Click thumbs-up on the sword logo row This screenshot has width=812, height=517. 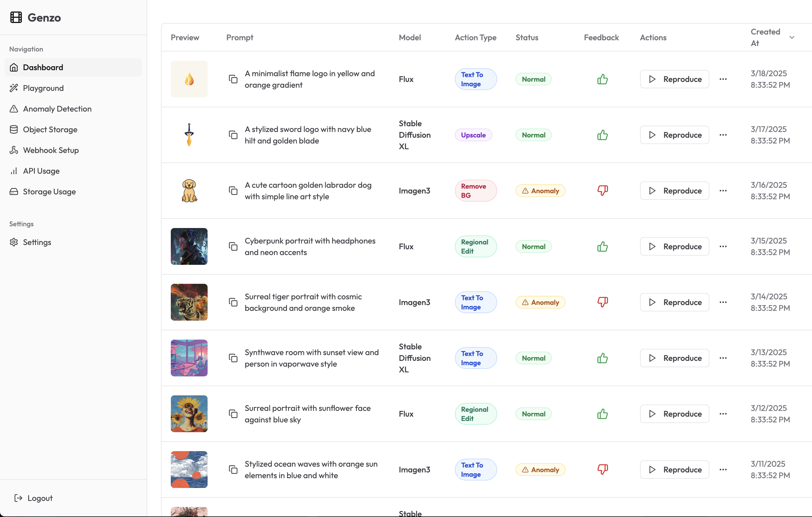[x=602, y=135]
